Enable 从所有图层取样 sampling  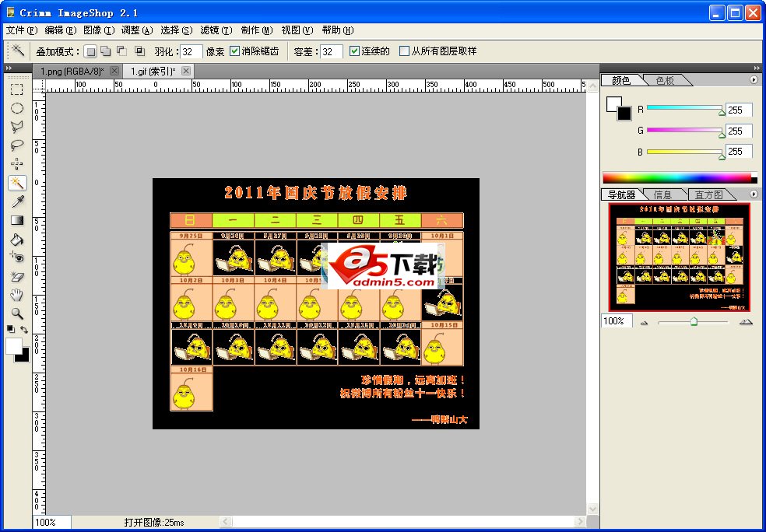(403, 50)
